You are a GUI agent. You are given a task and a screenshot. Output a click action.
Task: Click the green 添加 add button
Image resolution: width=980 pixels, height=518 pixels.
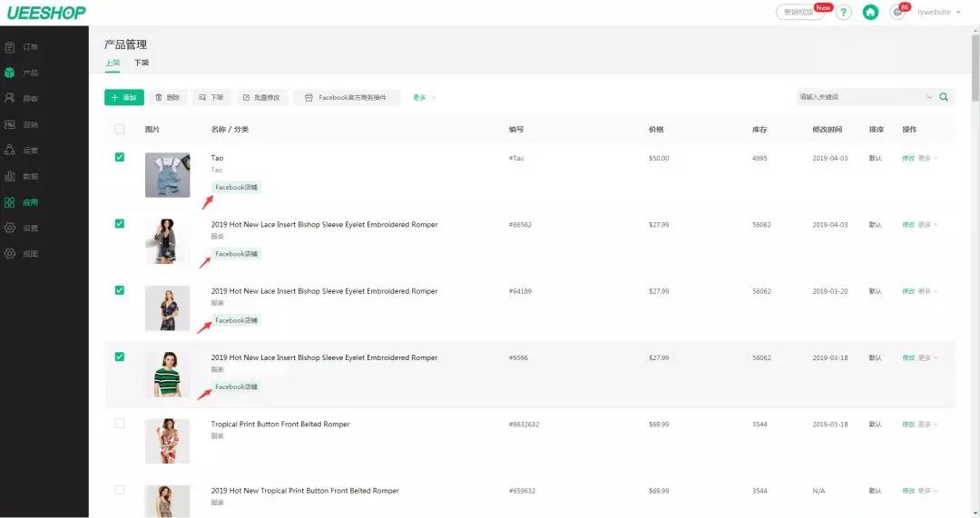point(123,97)
